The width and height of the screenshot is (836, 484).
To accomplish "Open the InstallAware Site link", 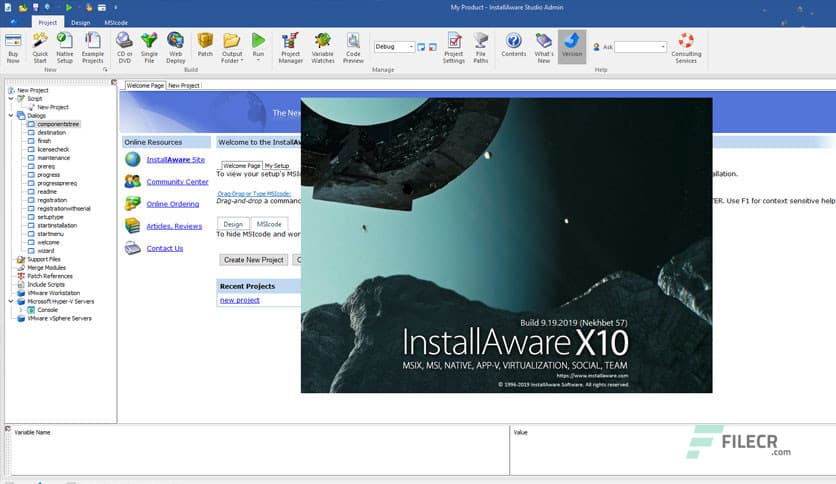I will click(x=175, y=159).
